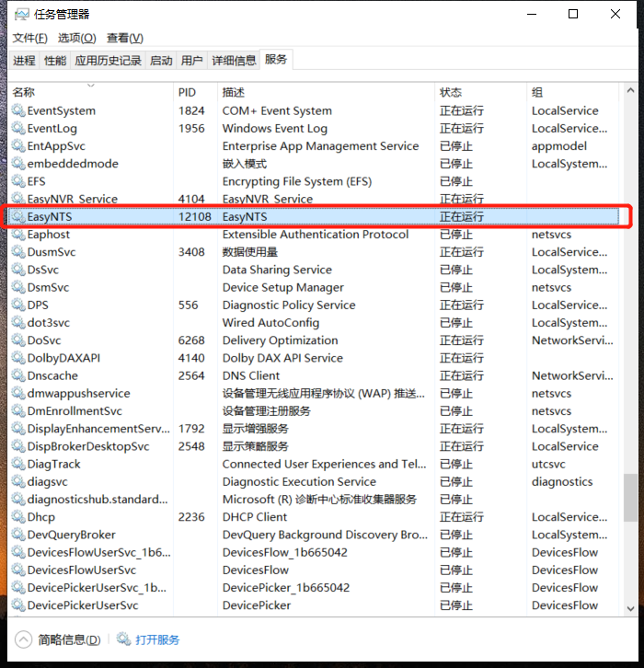Image resolution: width=644 pixels, height=668 pixels.
Task: Select the dot3svc service icon
Action: [18, 323]
